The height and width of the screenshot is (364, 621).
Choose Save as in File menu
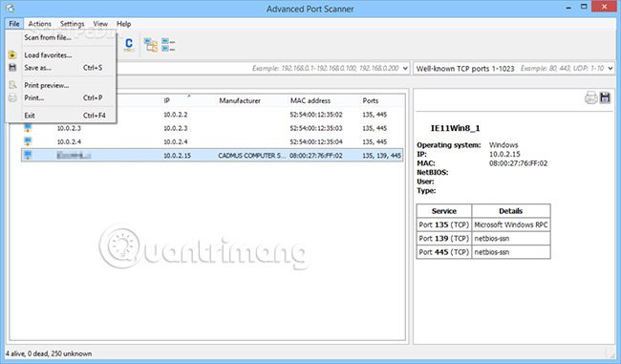point(60,68)
